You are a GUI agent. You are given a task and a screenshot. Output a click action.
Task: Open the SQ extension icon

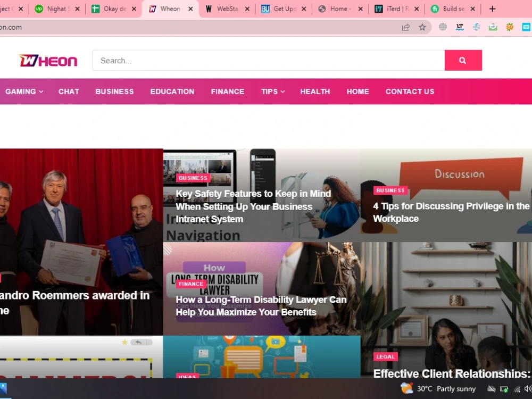pyautogui.click(x=510, y=27)
